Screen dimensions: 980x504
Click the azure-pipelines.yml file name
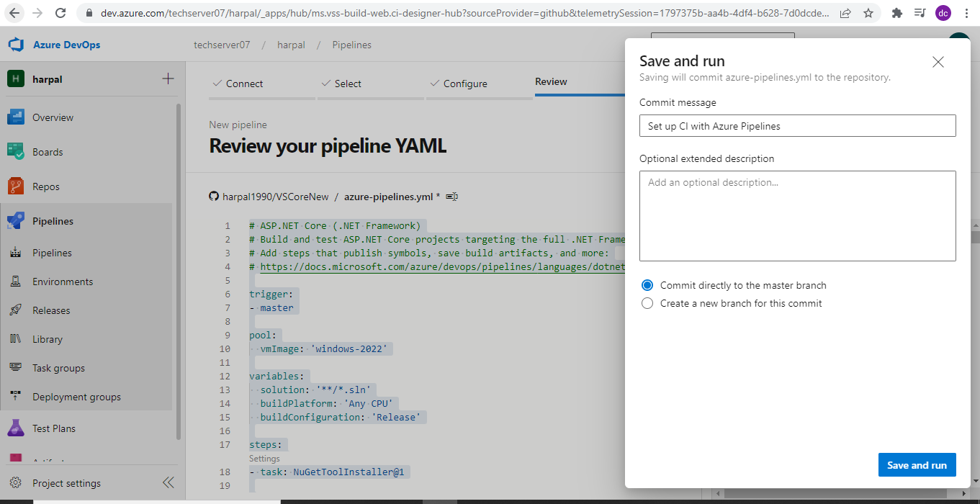[x=388, y=197]
